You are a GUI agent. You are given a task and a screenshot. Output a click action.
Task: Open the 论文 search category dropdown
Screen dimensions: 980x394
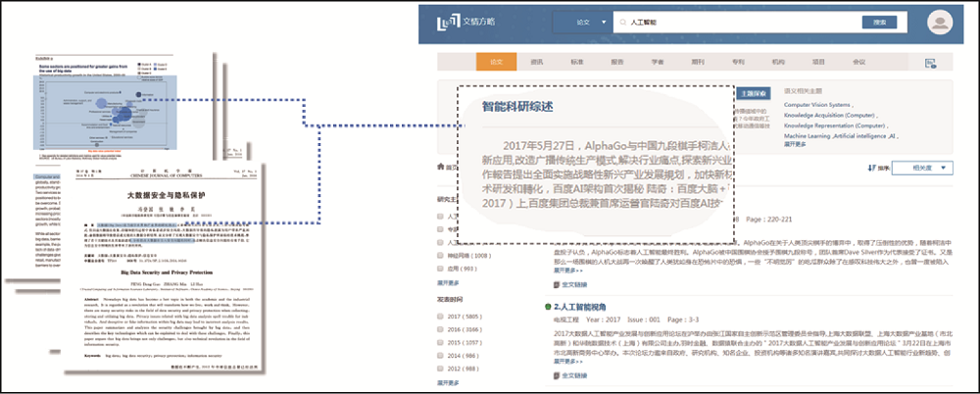point(582,23)
